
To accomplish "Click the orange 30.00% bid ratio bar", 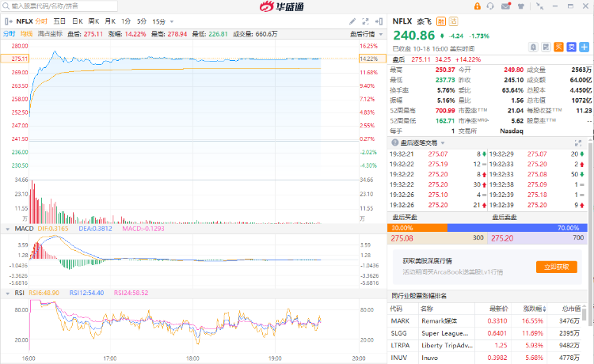I will pos(417,228).
